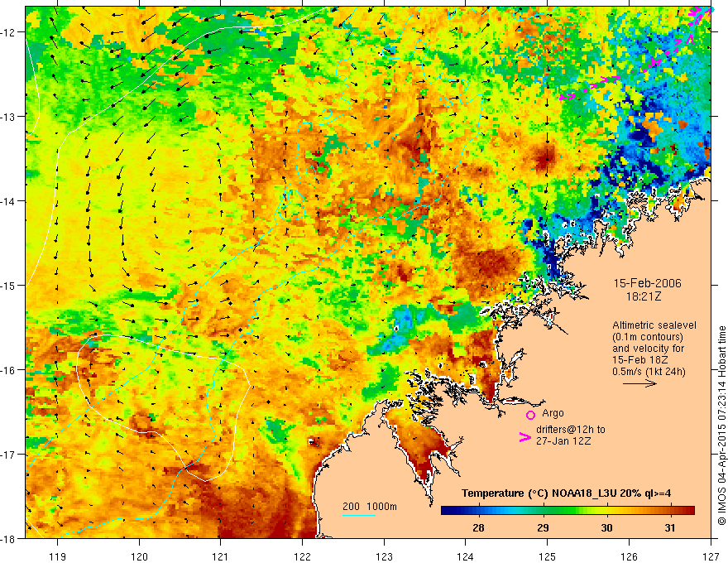Click the color bar tick label 28
728x563 pixels.
[478, 527]
